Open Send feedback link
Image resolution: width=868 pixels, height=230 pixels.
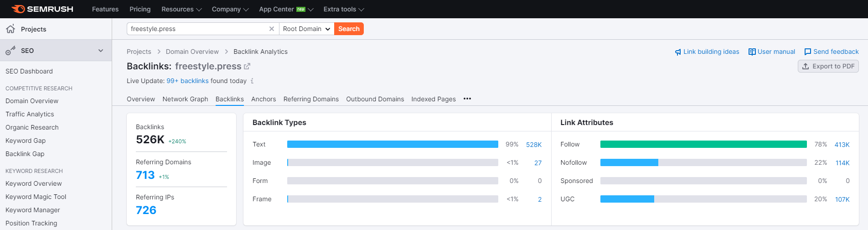tap(836, 52)
